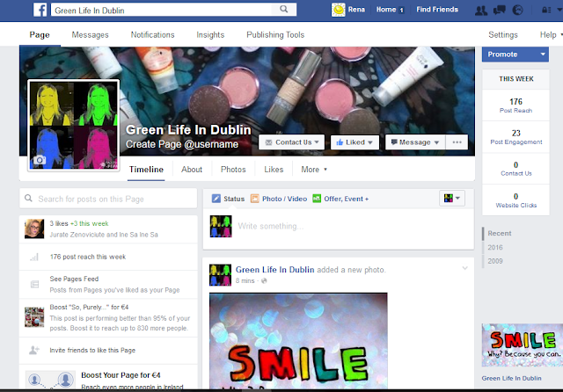Expand the More tab dropdown
The width and height of the screenshot is (563, 392).
[325, 170]
